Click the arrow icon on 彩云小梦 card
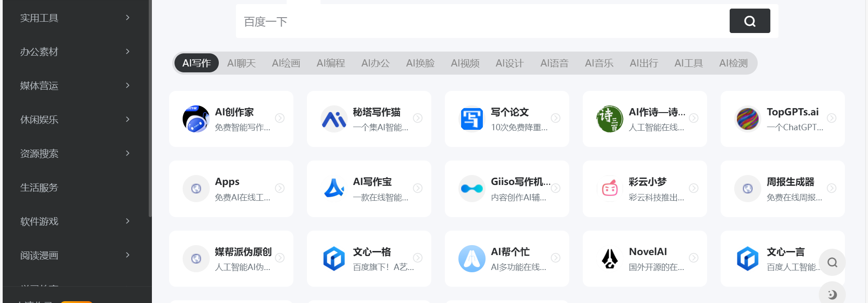 693,188
